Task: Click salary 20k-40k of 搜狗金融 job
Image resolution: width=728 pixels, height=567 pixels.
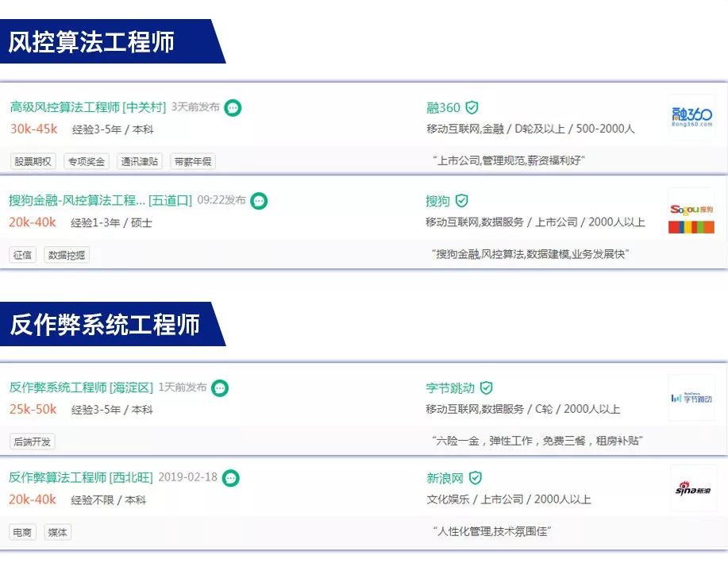Action: [x=33, y=222]
